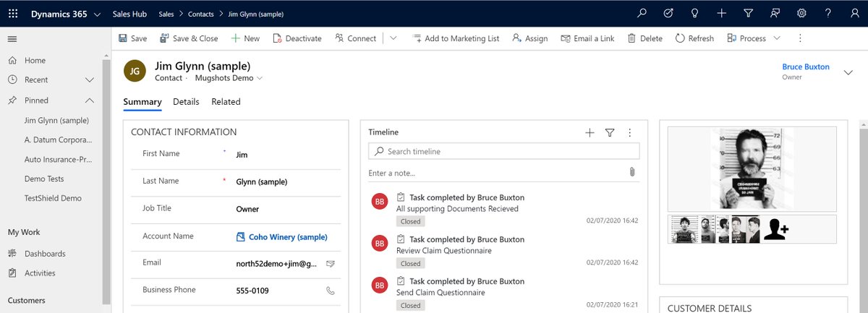Image resolution: width=868 pixels, height=313 pixels.
Task: Open the chat persona icon in top bar
Action: click(775, 14)
